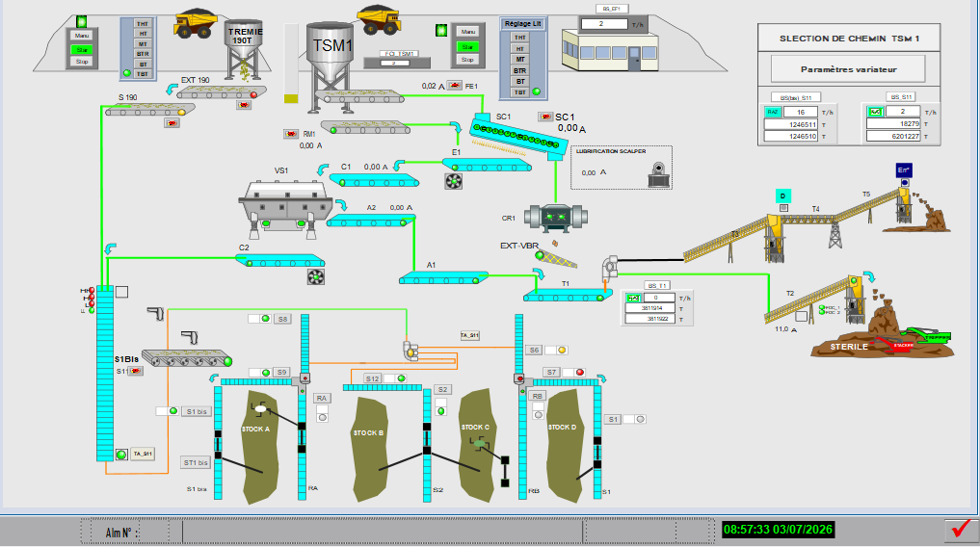Click the green Star button near TSM1
Viewport: 980px width, 547px height.
tap(467, 46)
